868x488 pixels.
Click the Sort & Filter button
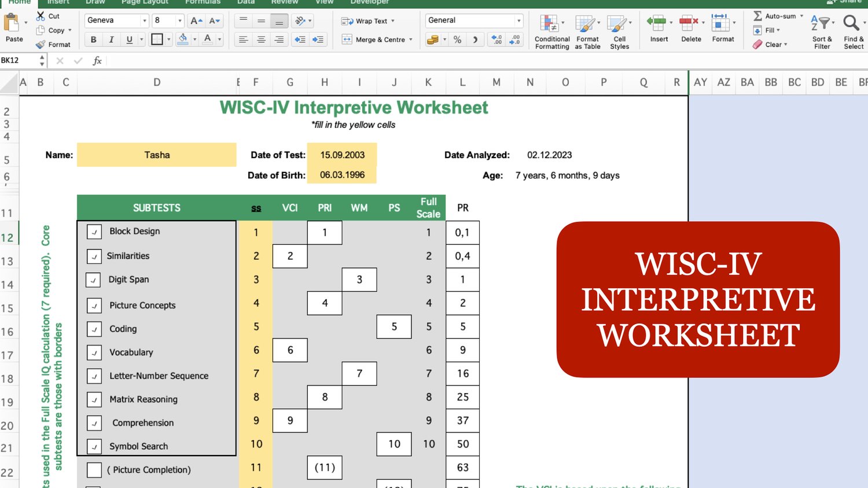(822, 32)
